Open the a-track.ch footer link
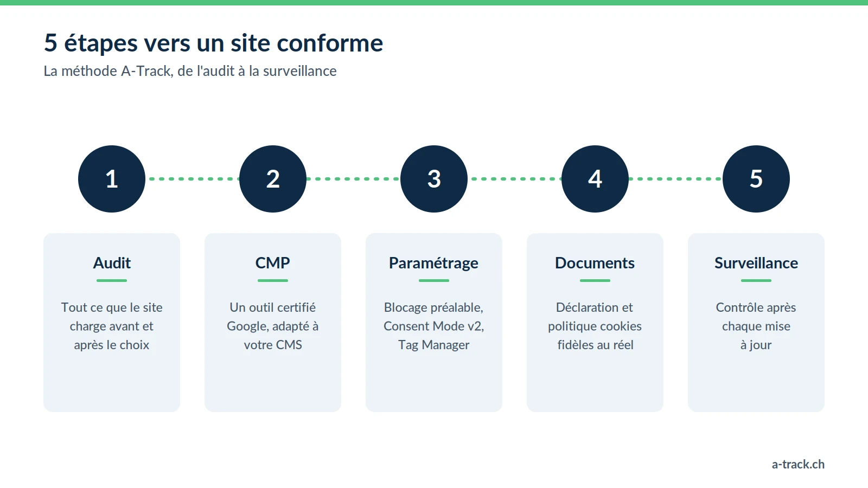This screenshot has height=488, width=868. pyautogui.click(x=798, y=464)
